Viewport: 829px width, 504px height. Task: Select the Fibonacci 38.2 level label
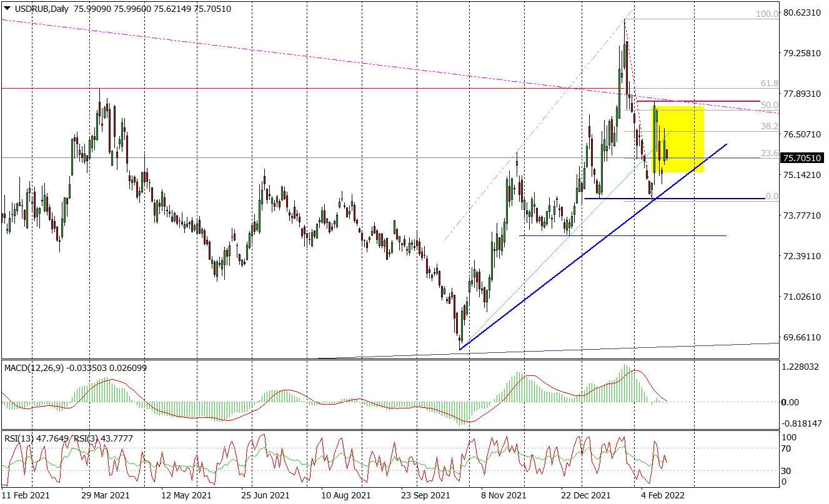tap(770, 126)
